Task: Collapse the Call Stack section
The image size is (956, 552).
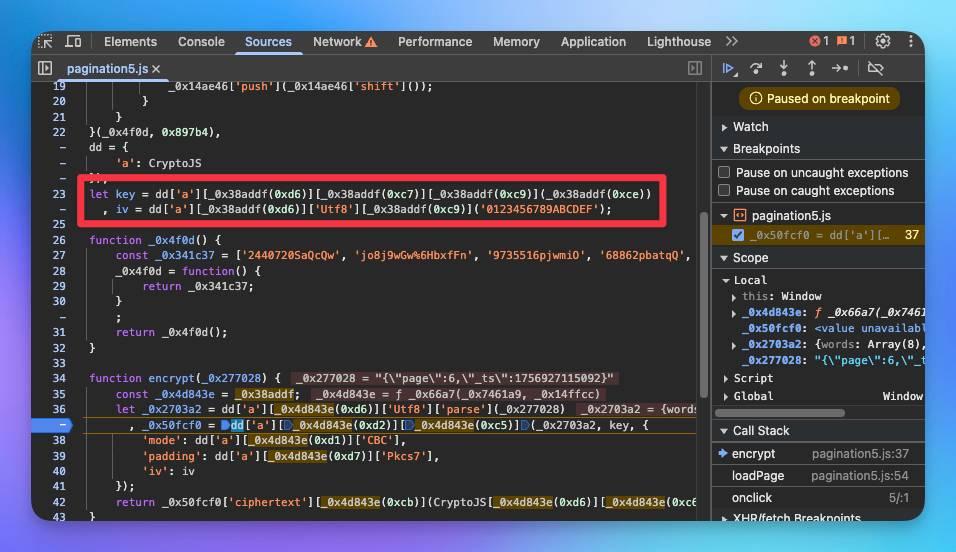Action: 724,431
